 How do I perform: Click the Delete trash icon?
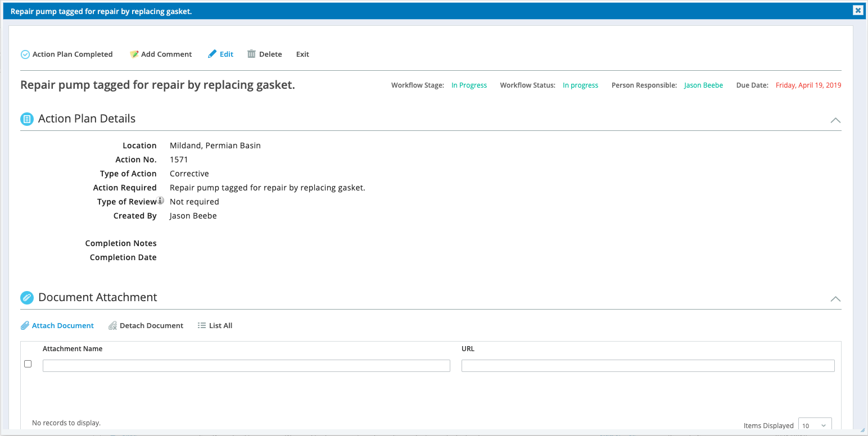pos(251,53)
